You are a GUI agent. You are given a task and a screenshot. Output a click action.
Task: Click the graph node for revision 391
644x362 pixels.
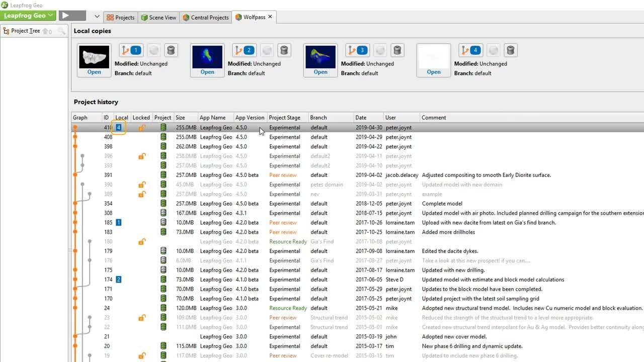(75, 175)
